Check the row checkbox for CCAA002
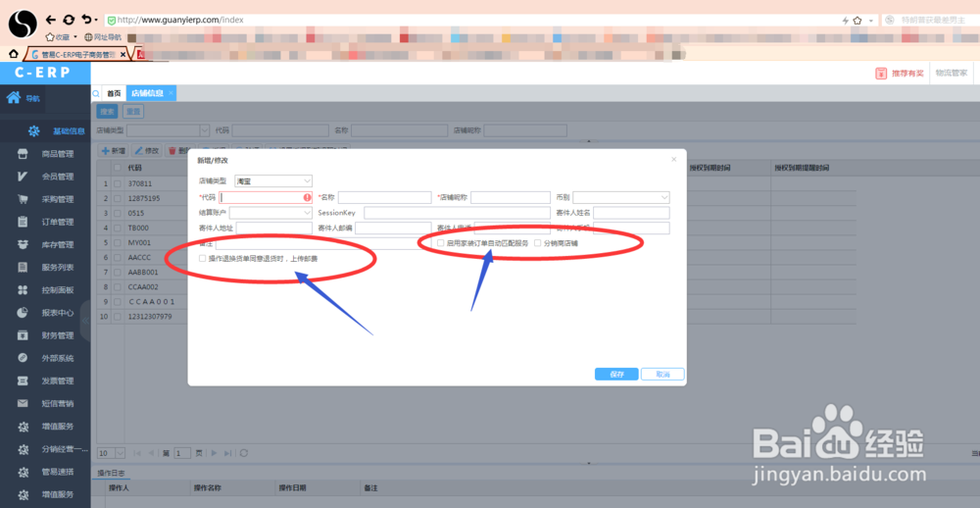 pos(117,287)
